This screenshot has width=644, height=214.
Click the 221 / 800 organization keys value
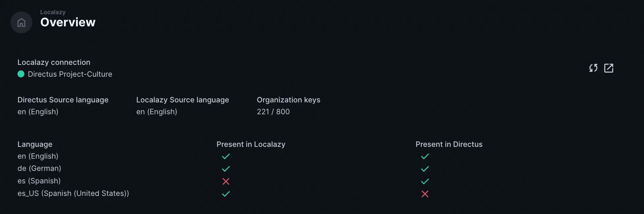273,112
